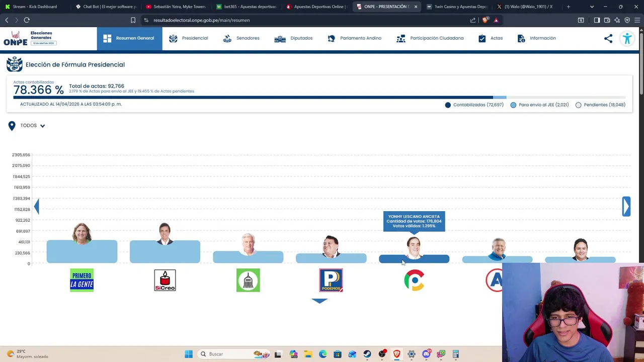This screenshot has width=644, height=362.
Task: Close the ONPE browser tab
Action: click(x=416, y=7)
